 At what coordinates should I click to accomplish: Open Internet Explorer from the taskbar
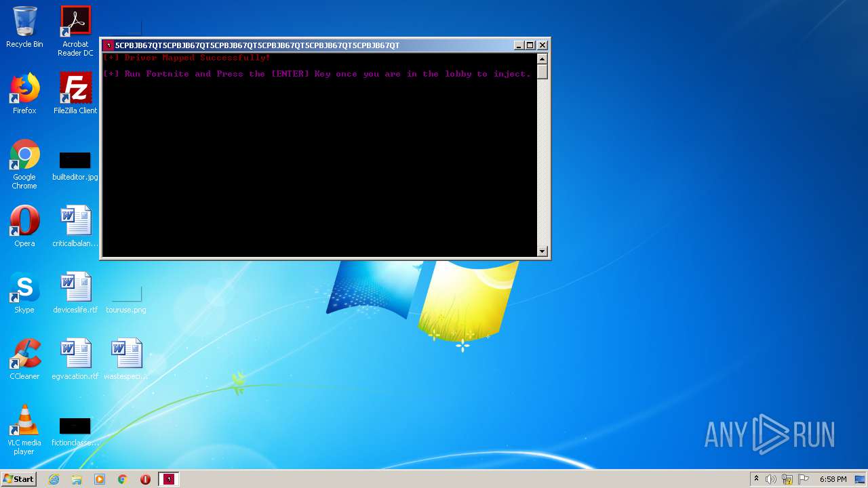pos(54,479)
